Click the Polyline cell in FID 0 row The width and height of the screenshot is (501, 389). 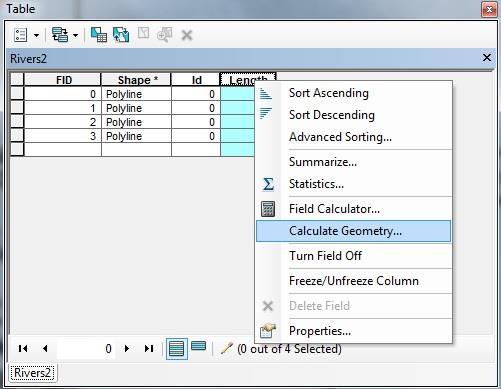point(137,94)
